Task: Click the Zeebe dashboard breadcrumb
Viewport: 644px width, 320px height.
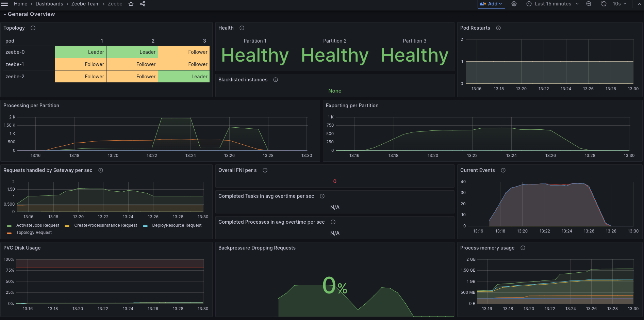Action: coord(115,4)
